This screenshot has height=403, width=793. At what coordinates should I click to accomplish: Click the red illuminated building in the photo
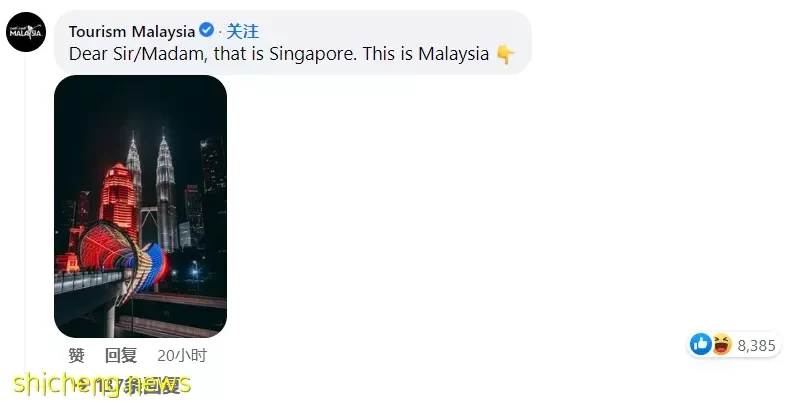[119, 200]
